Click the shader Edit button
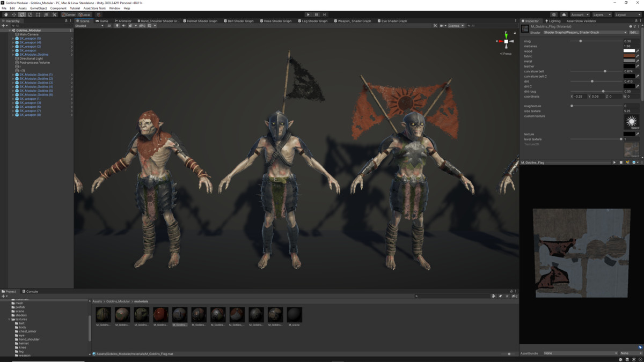Viewport: 644px width, 362px height. coord(634,32)
